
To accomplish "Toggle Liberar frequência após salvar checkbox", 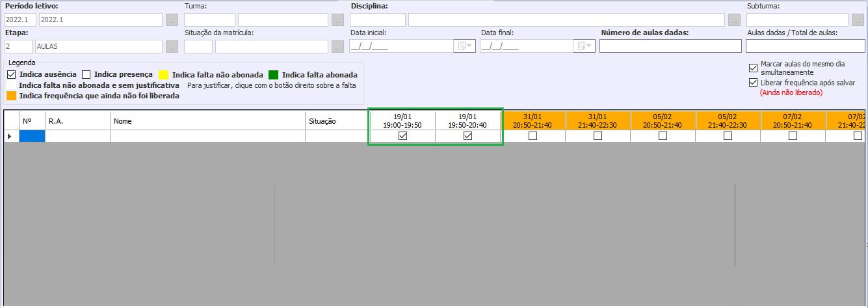I will 754,83.
